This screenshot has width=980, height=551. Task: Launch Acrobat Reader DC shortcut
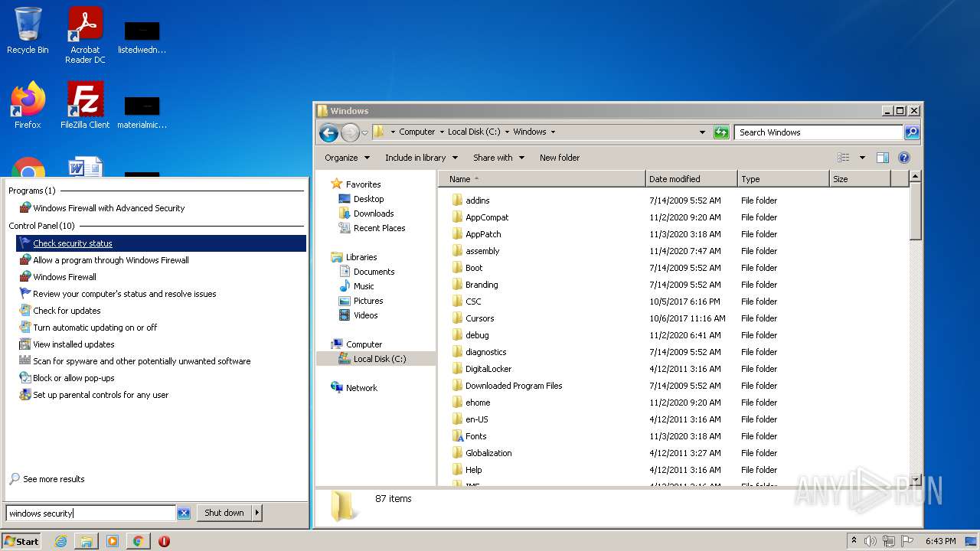(x=85, y=34)
